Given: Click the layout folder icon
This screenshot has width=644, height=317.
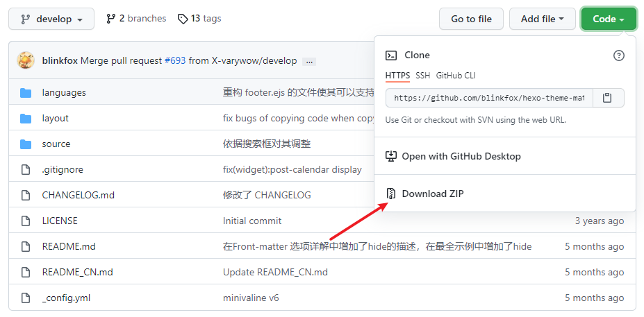Looking at the screenshot, I should coord(26,119).
